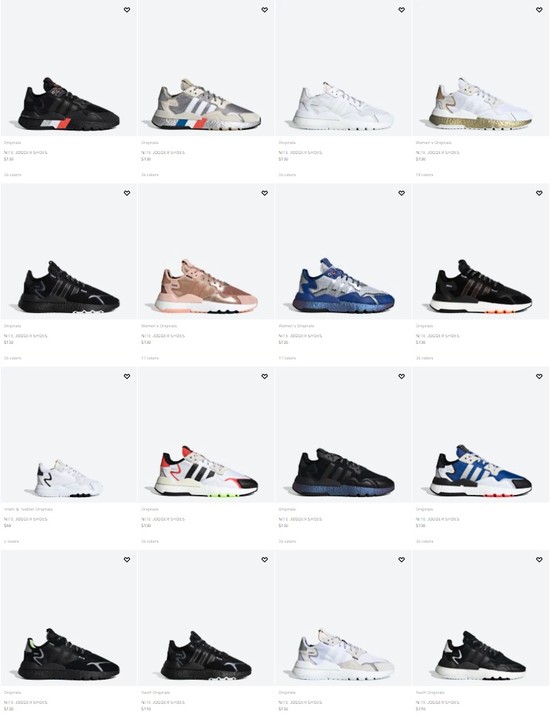This screenshot has height=716, width=550.
Task: Favorite the blue, white and black Nite Jogger
Action: 539,376
